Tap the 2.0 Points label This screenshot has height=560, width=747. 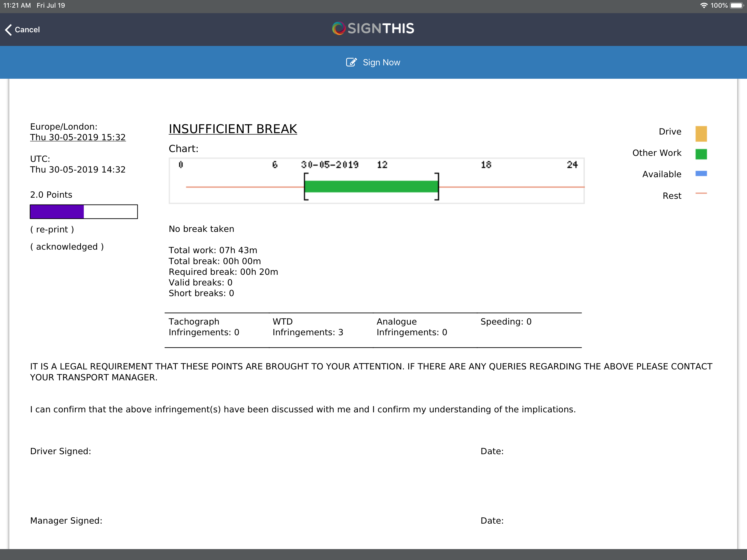[x=51, y=194]
